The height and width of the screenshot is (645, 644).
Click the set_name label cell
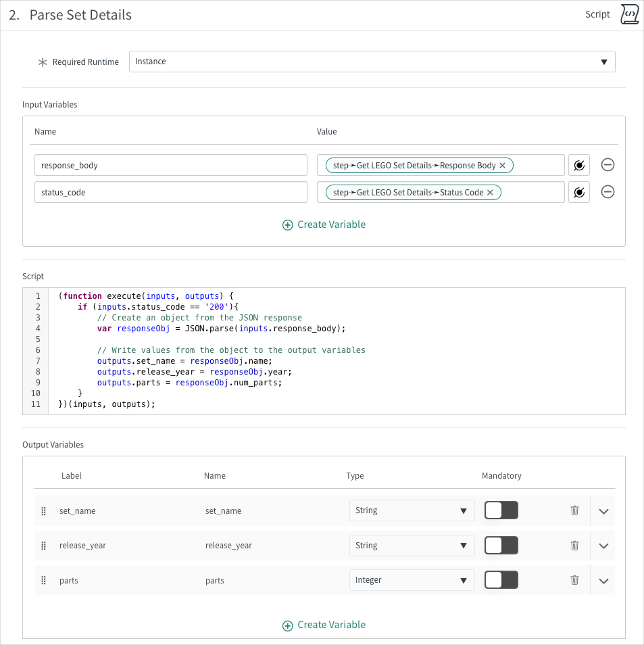click(x=77, y=511)
